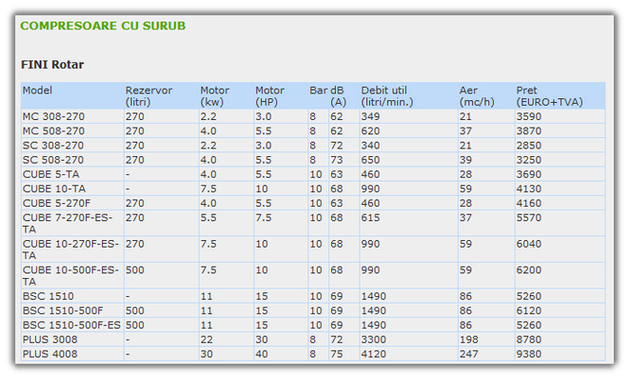629x379 pixels.
Task: Click motor kw 5.5 in CUBE 7-270F-ES-TA row
Action: tap(209, 218)
